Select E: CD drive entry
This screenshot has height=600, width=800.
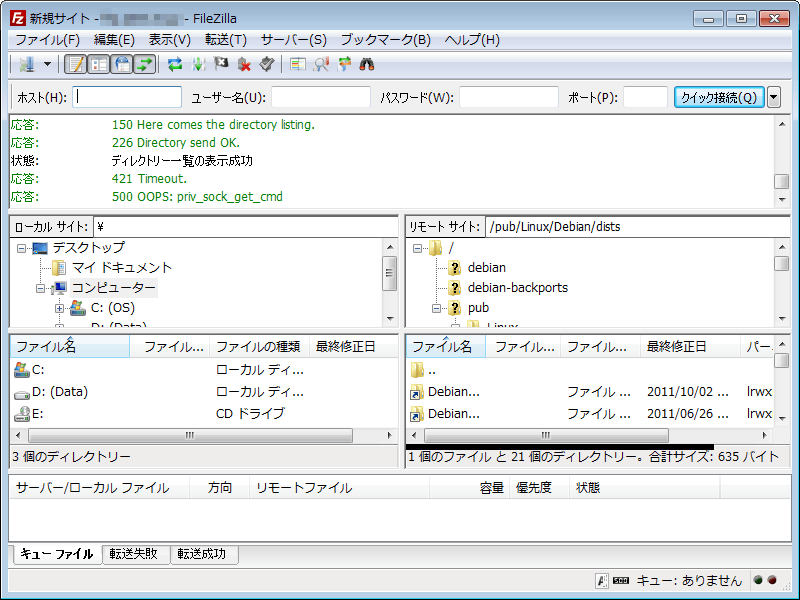coord(204,414)
